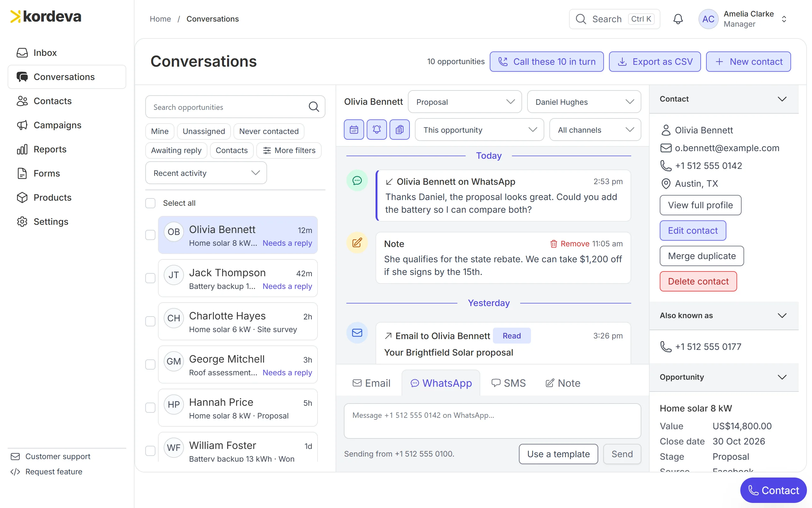812x508 pixels.
Task: Click the New contact button
Action: [748, 62]
